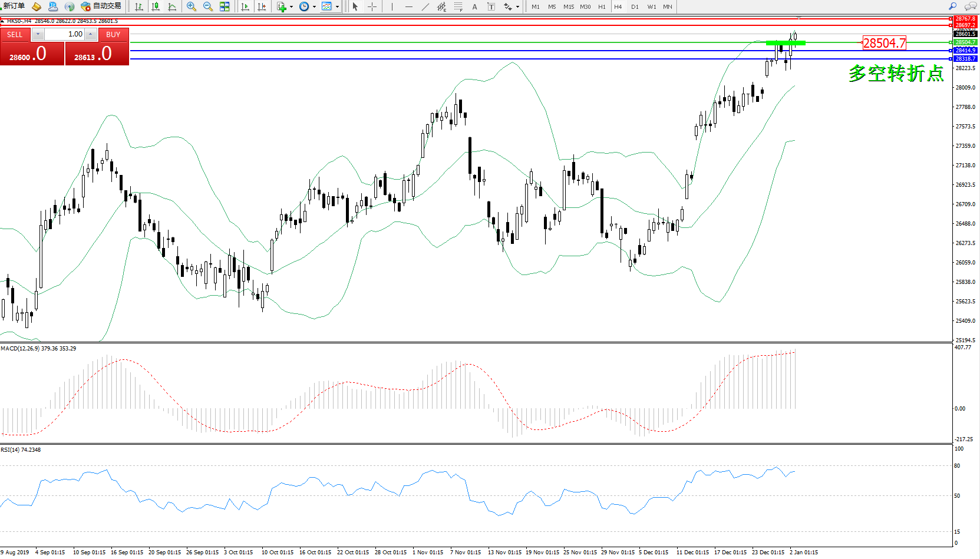Toggle chart auto scroll to the latest bar

245,6
